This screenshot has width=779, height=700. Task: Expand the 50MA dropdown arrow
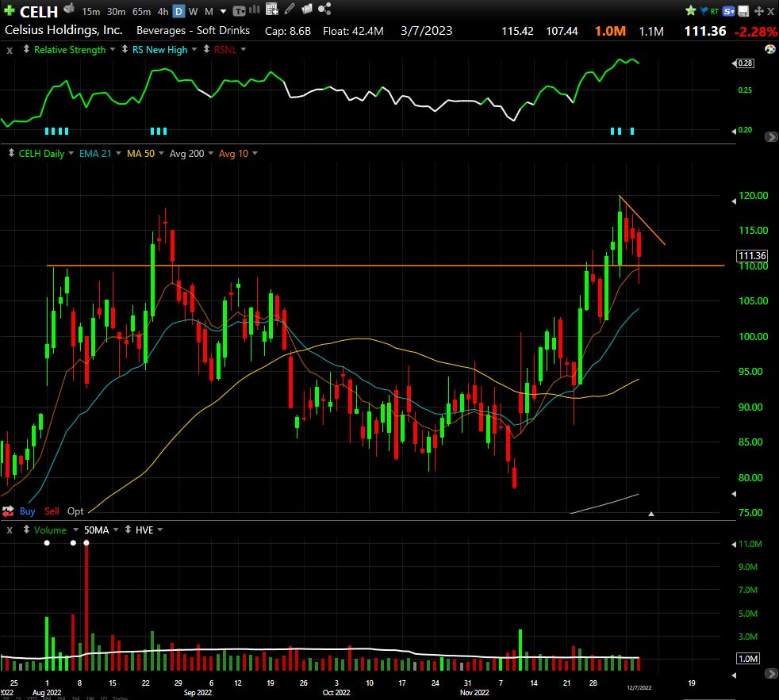[116, 530]
